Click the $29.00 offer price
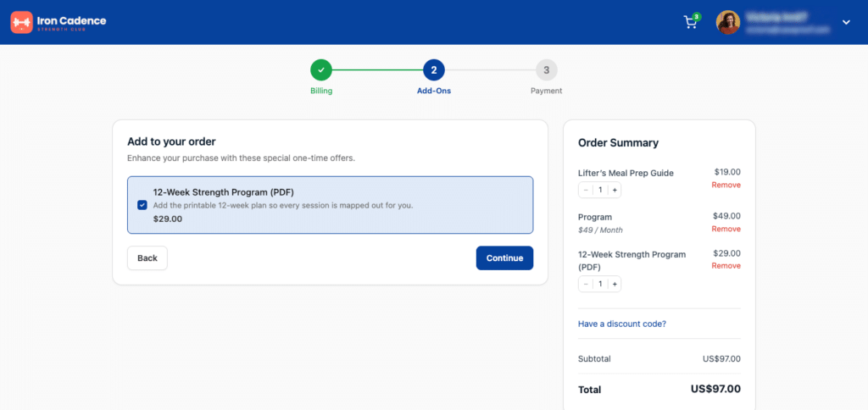868x410 pixels. (168, 219)
